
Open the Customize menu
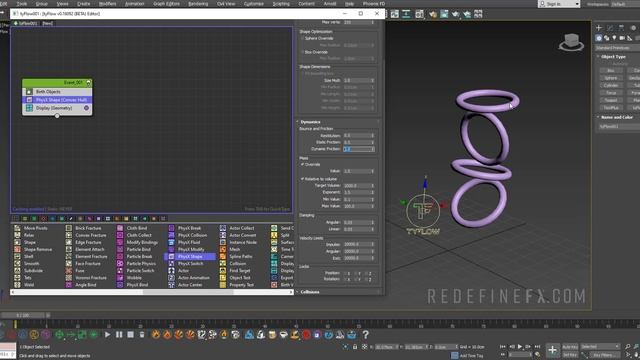pos(254,4)
